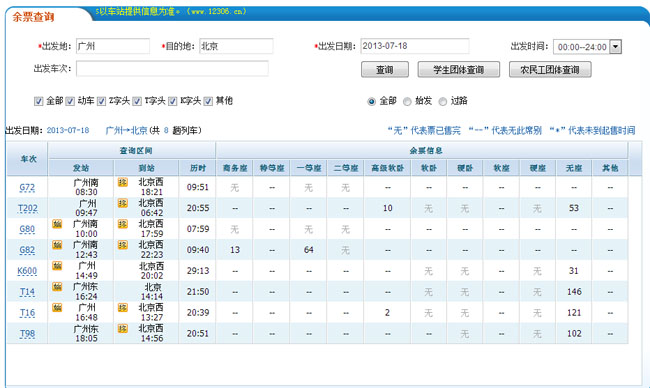
Task: Click the 二等座 column header
Action: click(x=346, y=168)
